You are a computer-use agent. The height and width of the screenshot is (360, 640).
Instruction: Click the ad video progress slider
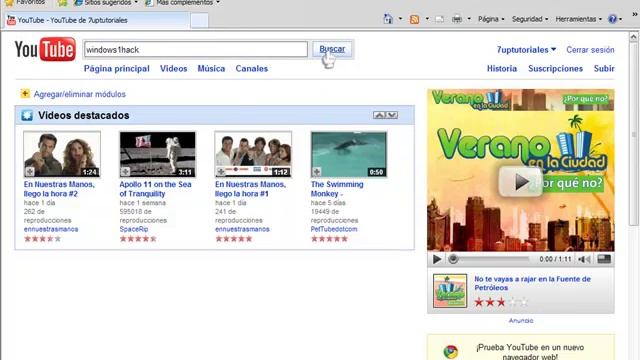(x=489, y=259)
